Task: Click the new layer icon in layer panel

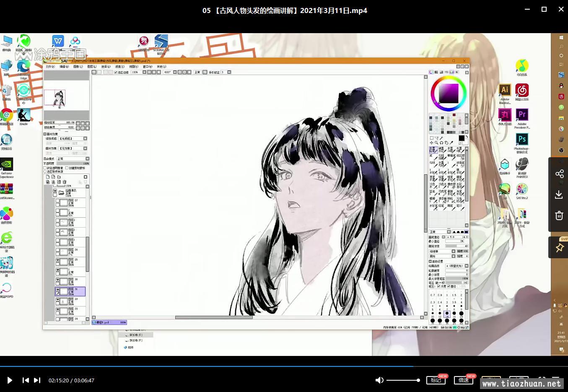Action: coord(48,177)
